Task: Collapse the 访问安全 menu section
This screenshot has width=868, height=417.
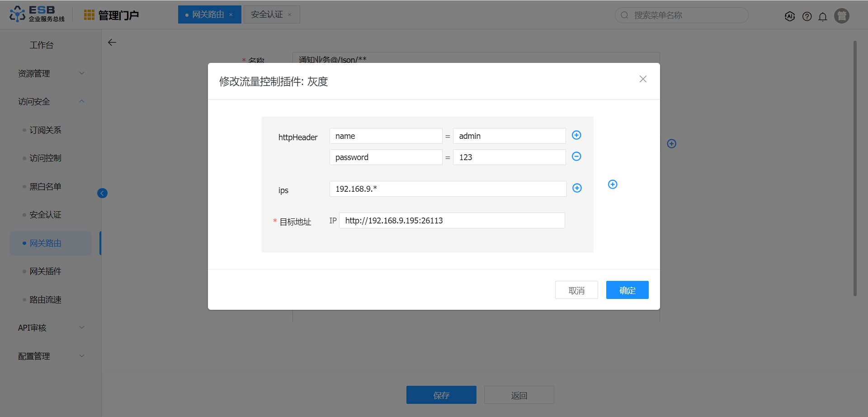Action: (x=51, y=101)
